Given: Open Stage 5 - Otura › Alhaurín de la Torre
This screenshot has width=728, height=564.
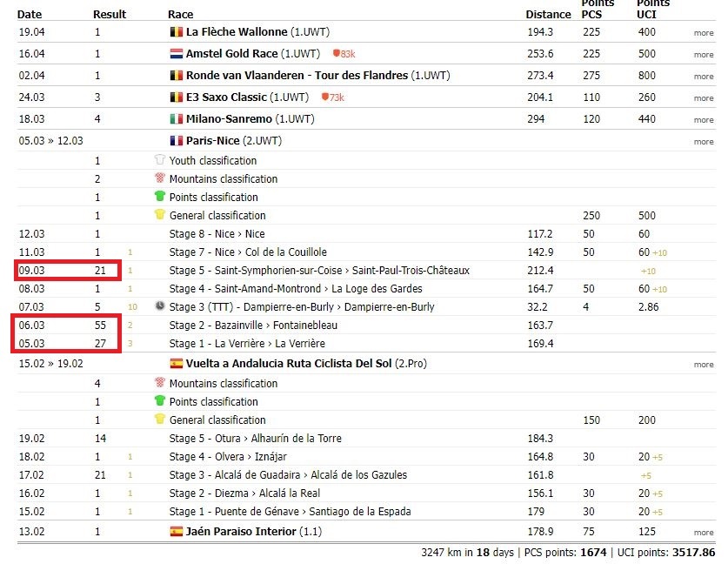Looking at the screenshot, I should (256, 439).
